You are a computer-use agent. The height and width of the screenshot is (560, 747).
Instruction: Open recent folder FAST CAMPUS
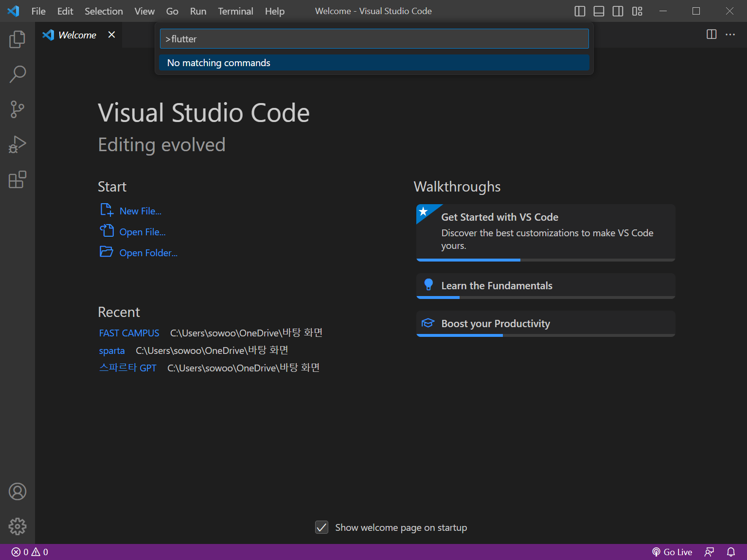click(129, 333)
